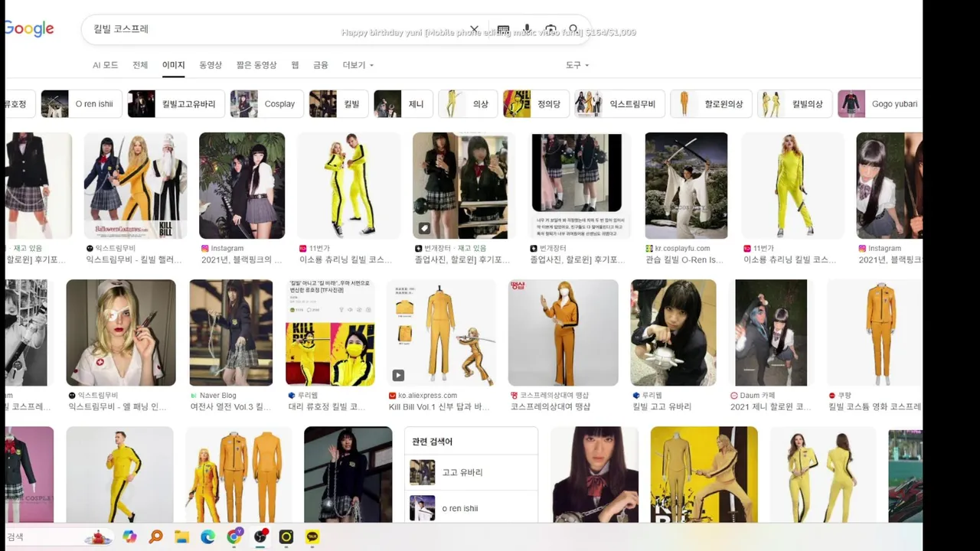Screen dimensions: 980x551
Task: Open Daum 카페 2021 제니 할로윈 image
Action: click(771, 332)
